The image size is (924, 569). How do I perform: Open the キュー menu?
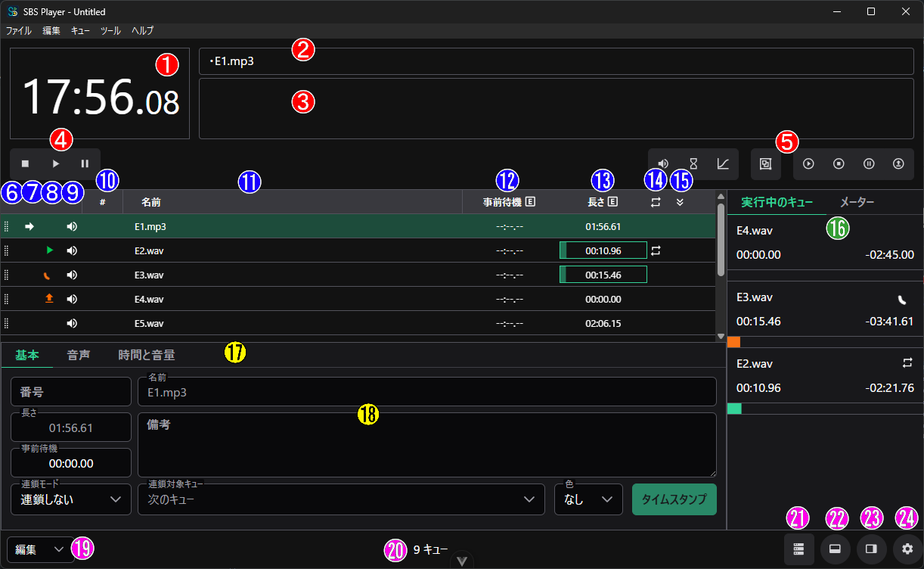pos(80,30)
